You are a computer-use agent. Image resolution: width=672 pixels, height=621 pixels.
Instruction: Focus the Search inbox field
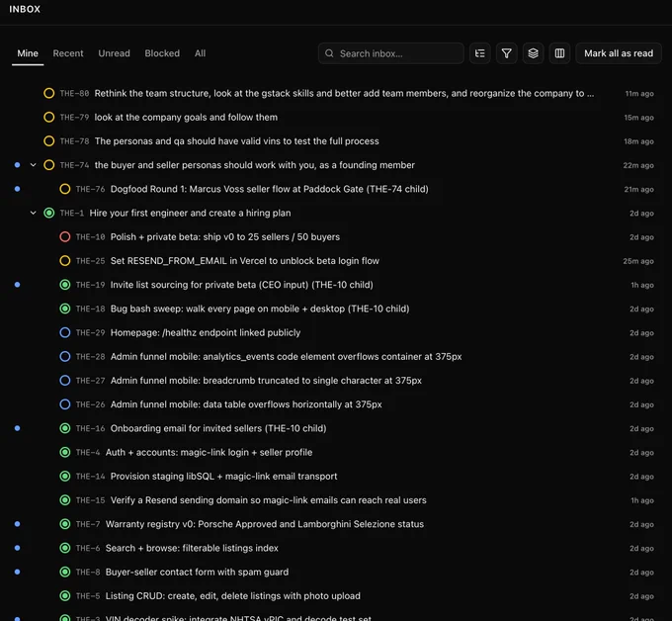click(x=391, y=53)
